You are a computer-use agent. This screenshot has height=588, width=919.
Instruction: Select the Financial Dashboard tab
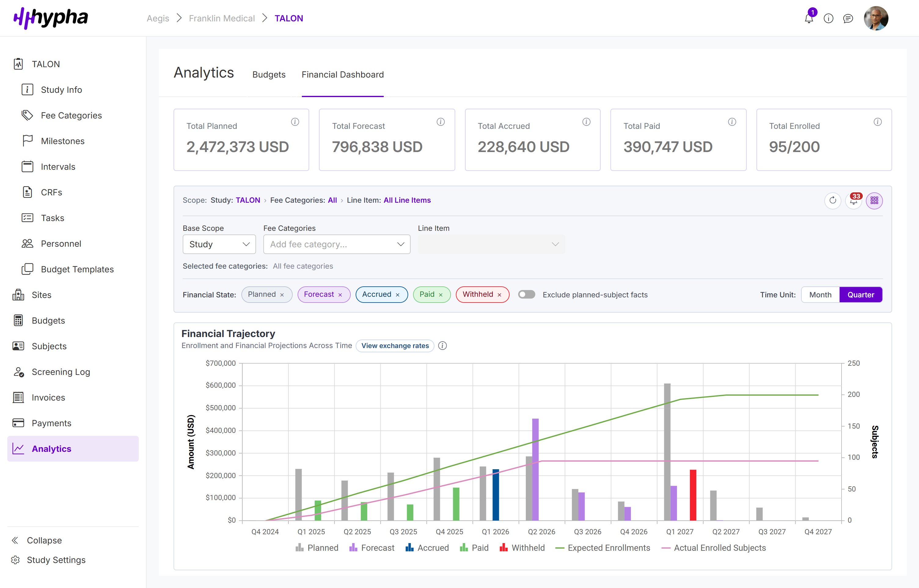pos(342,74)
